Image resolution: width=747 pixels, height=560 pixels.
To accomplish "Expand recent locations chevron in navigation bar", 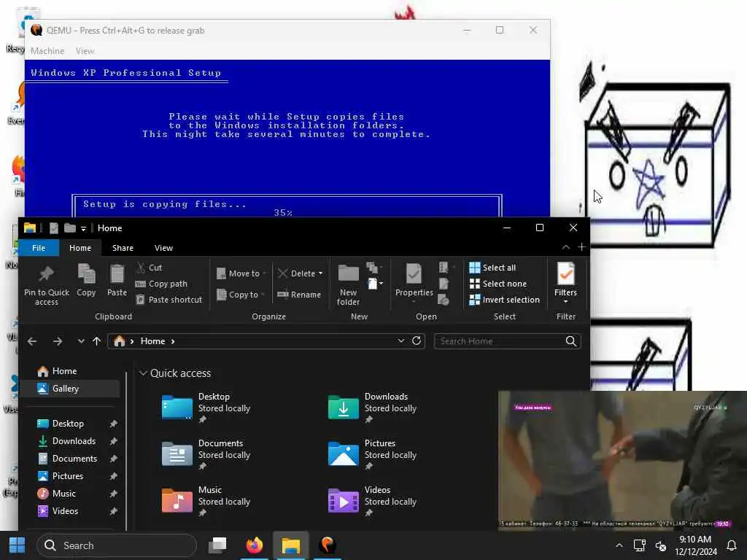I will tap(81, 341).
